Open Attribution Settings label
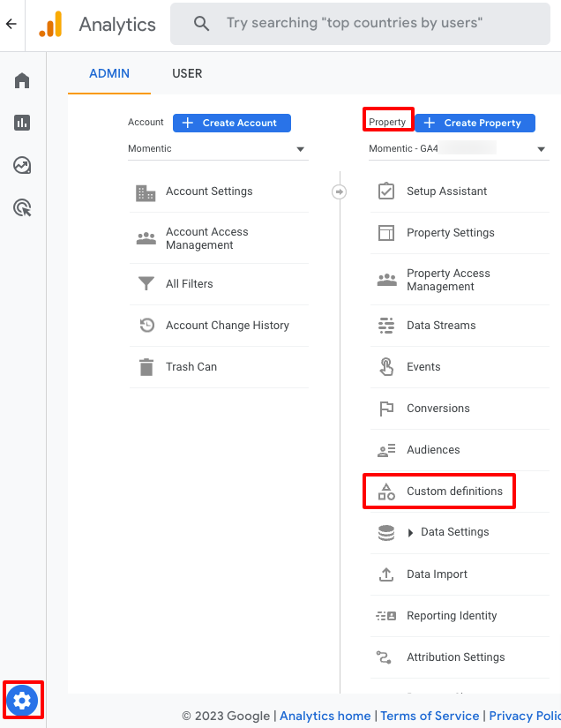The width and height of the screenshot is (561, 728). (x=456, y=657)
